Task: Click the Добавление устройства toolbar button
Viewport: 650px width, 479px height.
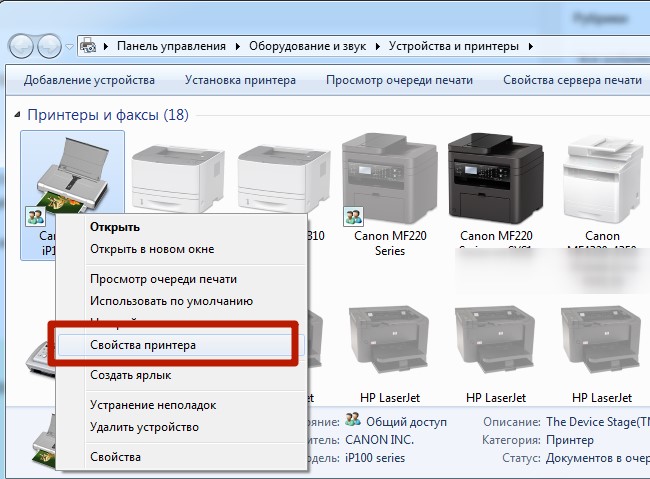Action: click(89, 80)
